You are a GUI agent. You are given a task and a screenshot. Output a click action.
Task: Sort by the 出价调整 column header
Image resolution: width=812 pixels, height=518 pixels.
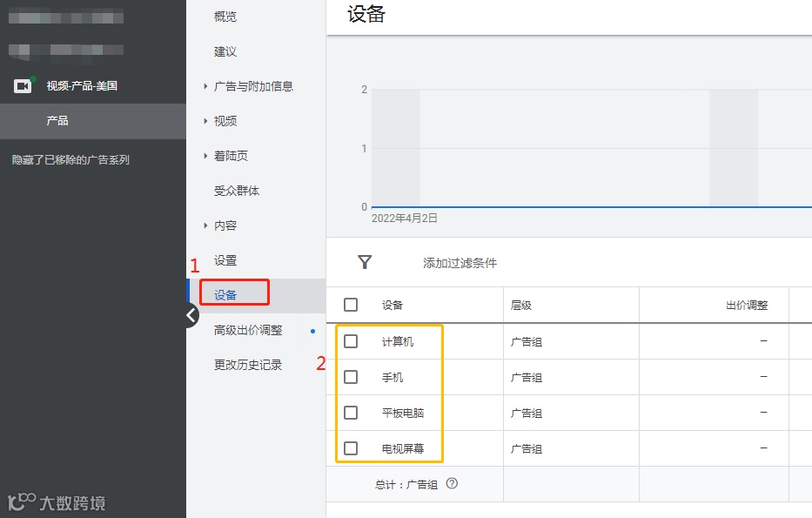coord(747,305)
